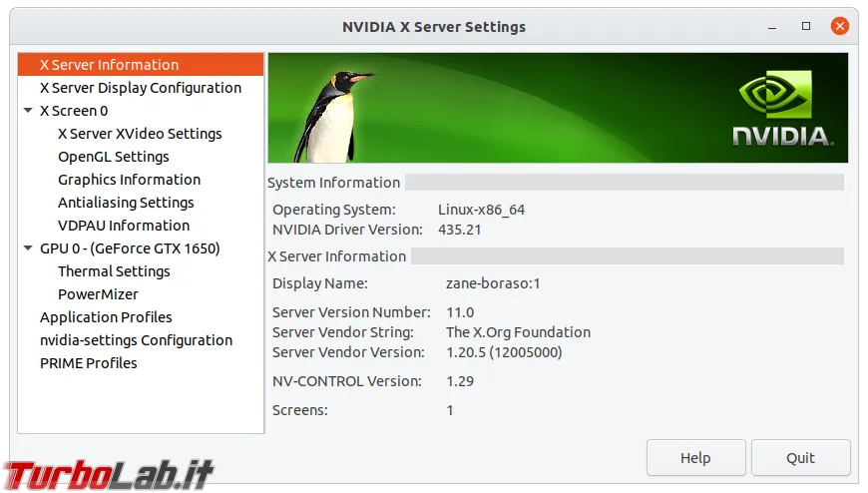Collapse the GPU 0 tree arrow
The width and height of the screenshot is (868, 493).
point(28,248)
